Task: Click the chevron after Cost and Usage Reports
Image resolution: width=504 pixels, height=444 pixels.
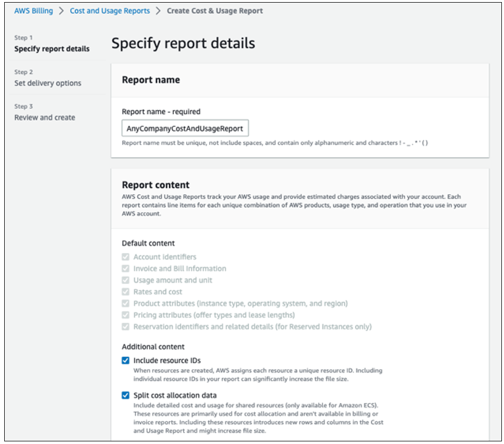Action: click(158, 11)
